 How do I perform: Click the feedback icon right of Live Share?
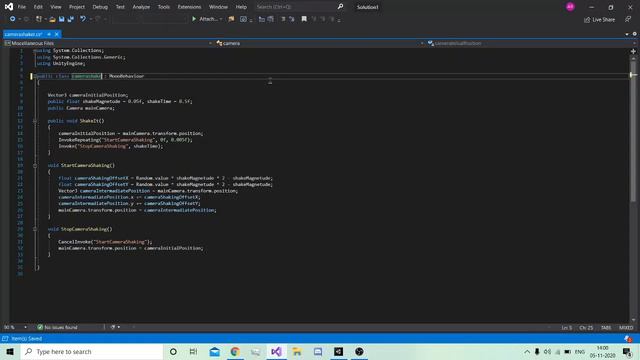(628, 19)
